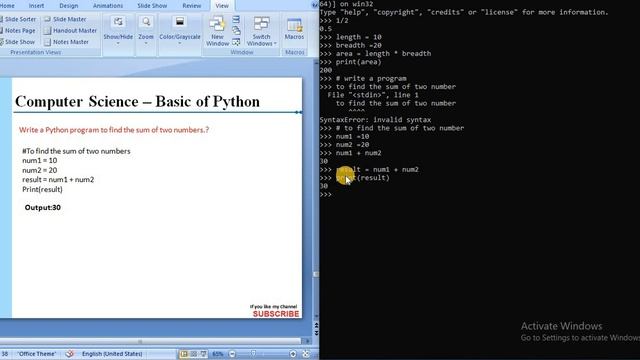Click the red question text on slide

tap(114, 130)
